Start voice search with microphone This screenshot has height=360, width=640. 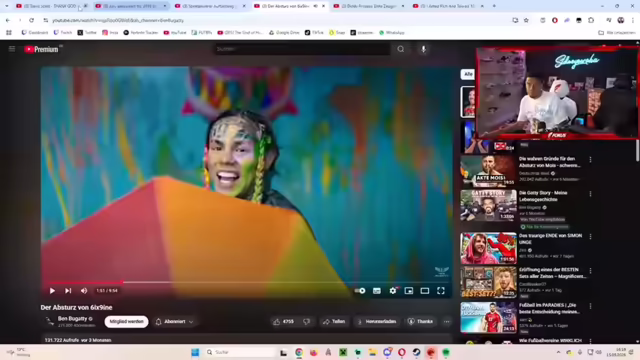click(423, 49)
